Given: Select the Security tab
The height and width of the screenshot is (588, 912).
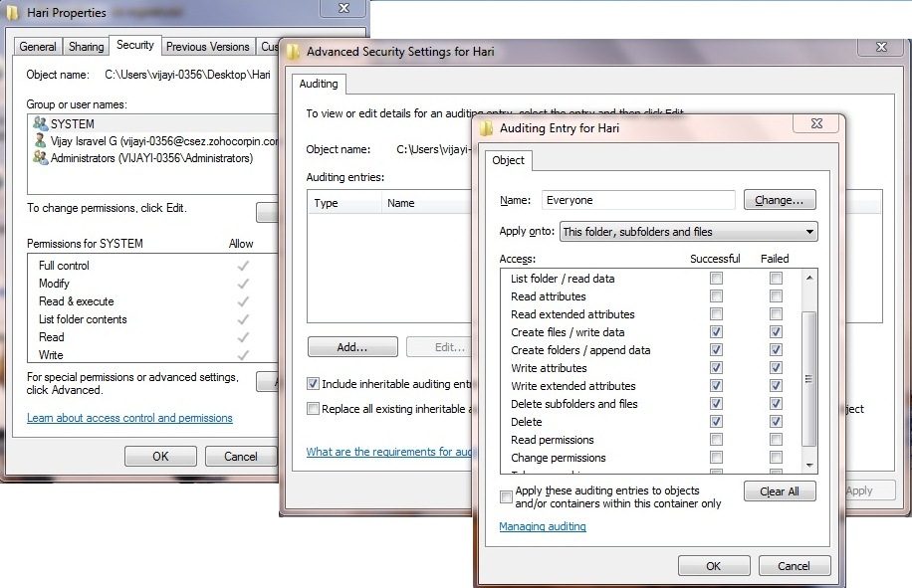Looking at the screenshot, I should click(x=135, y=45).
